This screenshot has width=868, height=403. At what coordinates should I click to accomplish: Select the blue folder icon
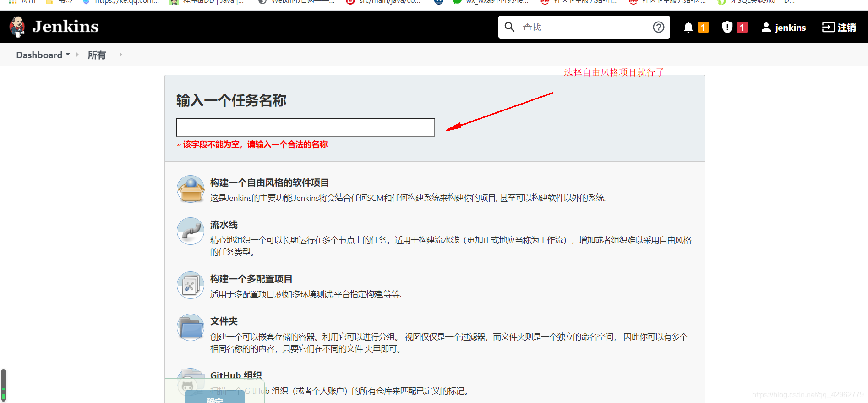click(191, 327)
